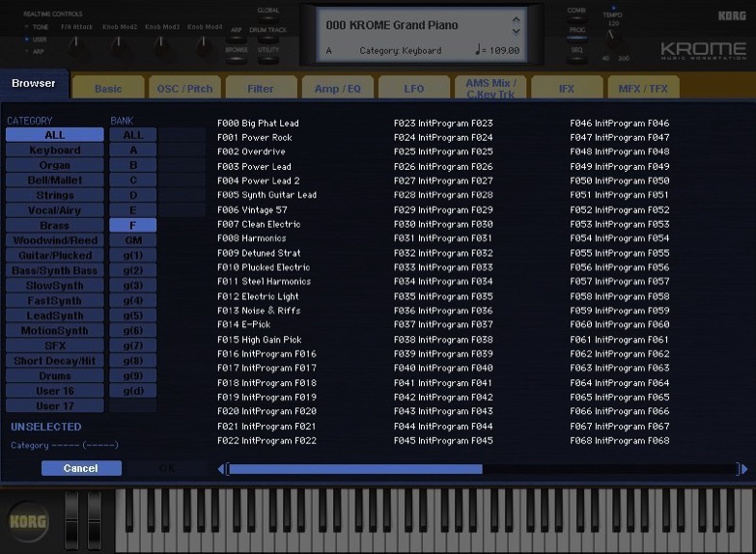Select bank g(1)

point(133,255)
